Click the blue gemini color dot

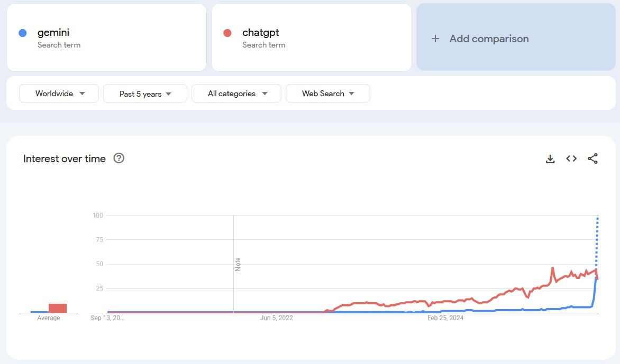pos(23,33)
